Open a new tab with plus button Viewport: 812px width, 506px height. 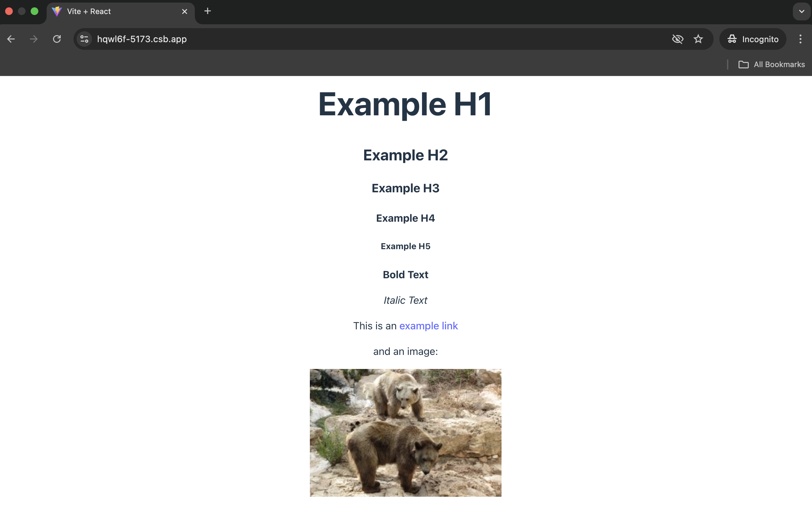(x=207, y=11)
